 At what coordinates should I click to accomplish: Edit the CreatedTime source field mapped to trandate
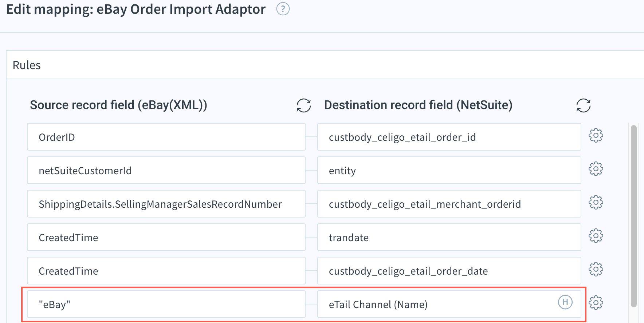166,237
